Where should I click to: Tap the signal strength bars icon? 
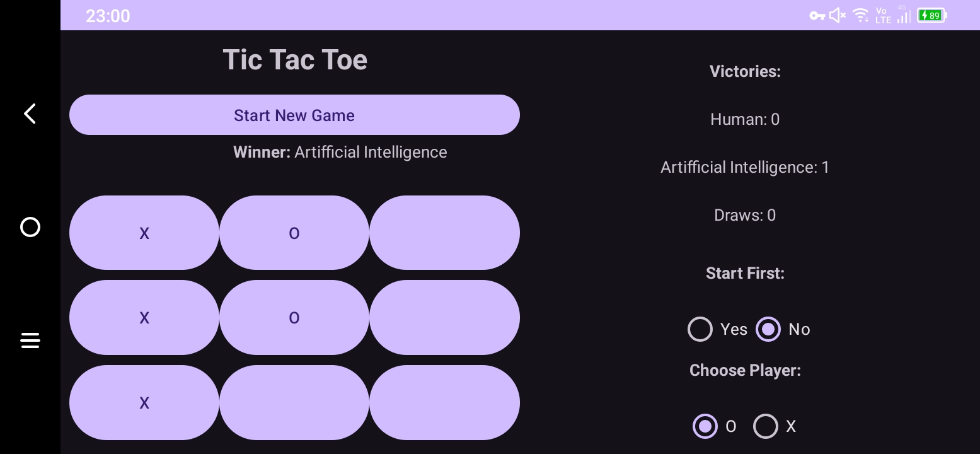904,16
